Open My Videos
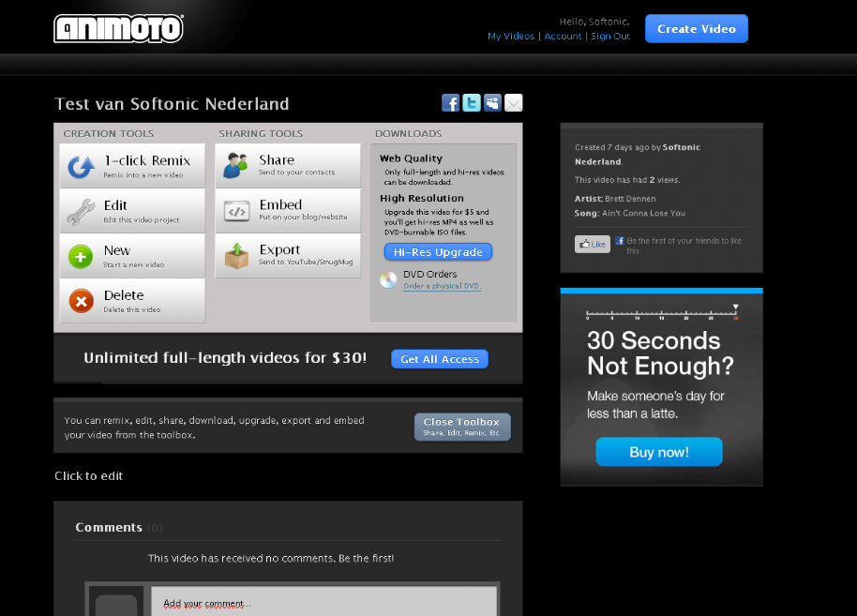The image size is (857, 616). (x=511, y=36)
